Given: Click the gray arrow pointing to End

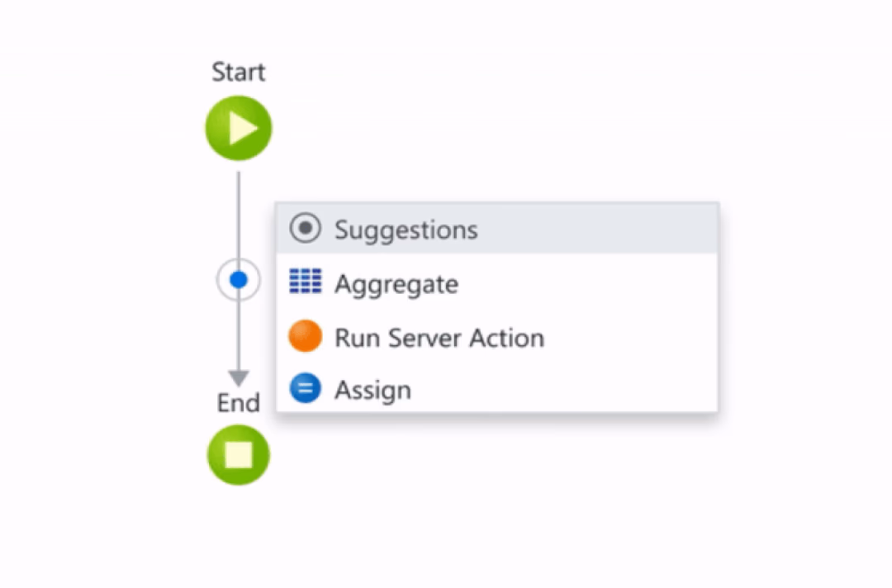Looking at the screenshot, I should point(238,376).
